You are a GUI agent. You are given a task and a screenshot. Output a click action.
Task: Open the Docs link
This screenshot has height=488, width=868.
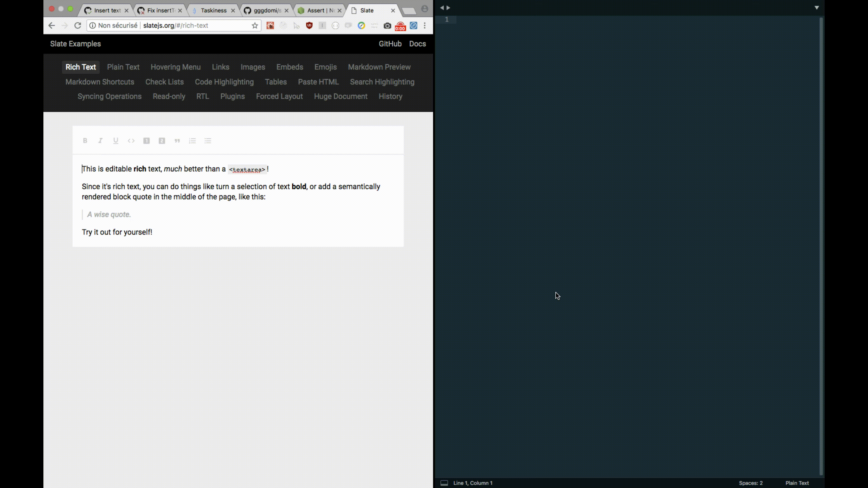pos(417,44)
